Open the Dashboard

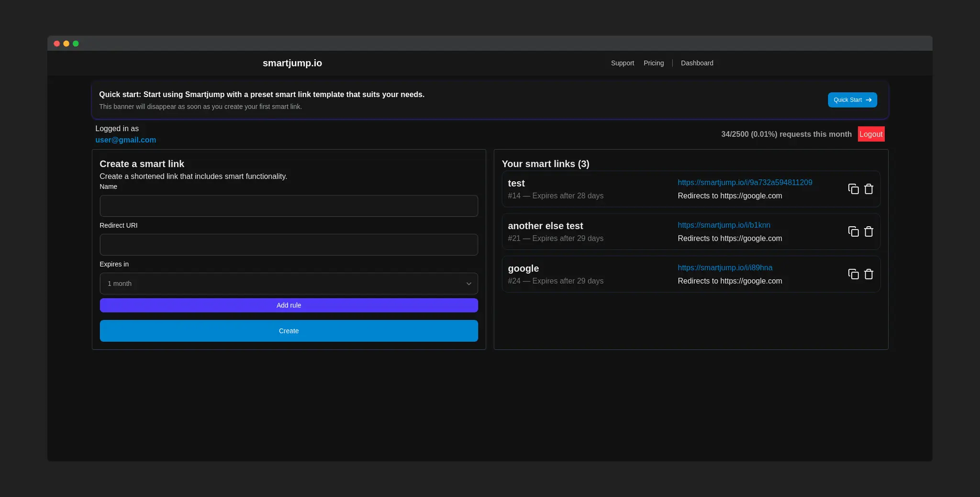pos(697,63)
